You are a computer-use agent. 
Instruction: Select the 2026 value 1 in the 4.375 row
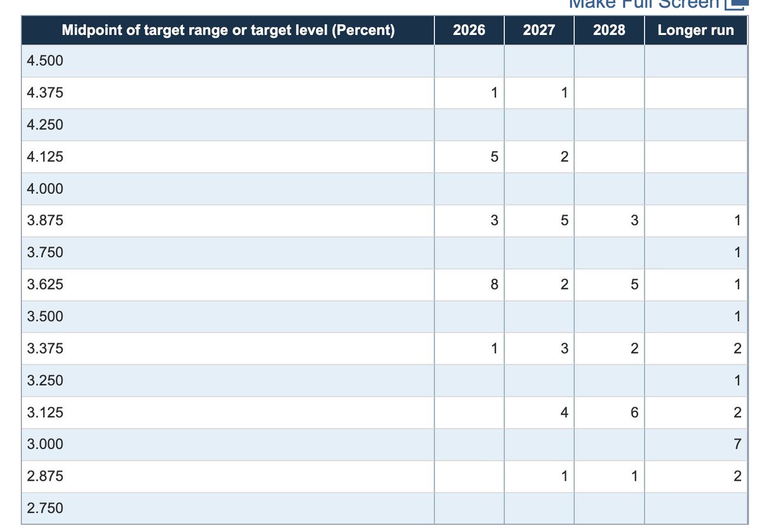pyautogui.click(x=494, y=93)
